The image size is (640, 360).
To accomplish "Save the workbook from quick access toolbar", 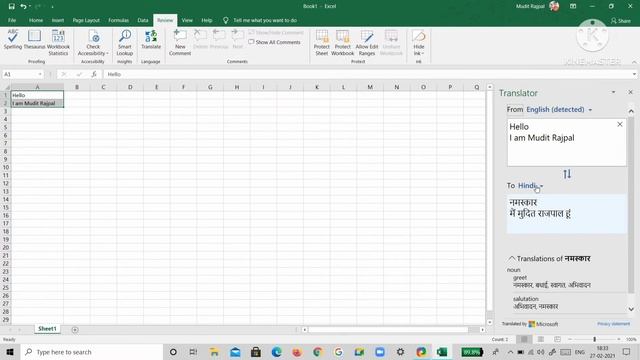I will pos(11,6).
